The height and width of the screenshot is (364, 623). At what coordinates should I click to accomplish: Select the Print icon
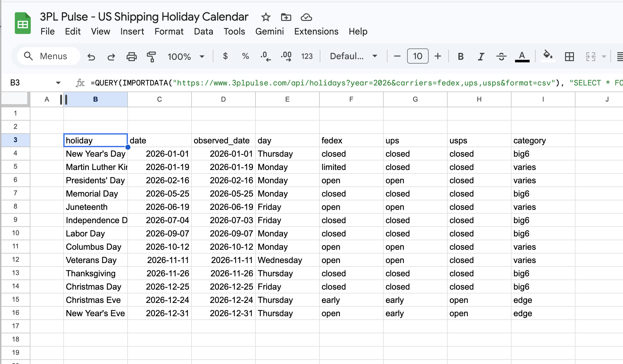131,56
